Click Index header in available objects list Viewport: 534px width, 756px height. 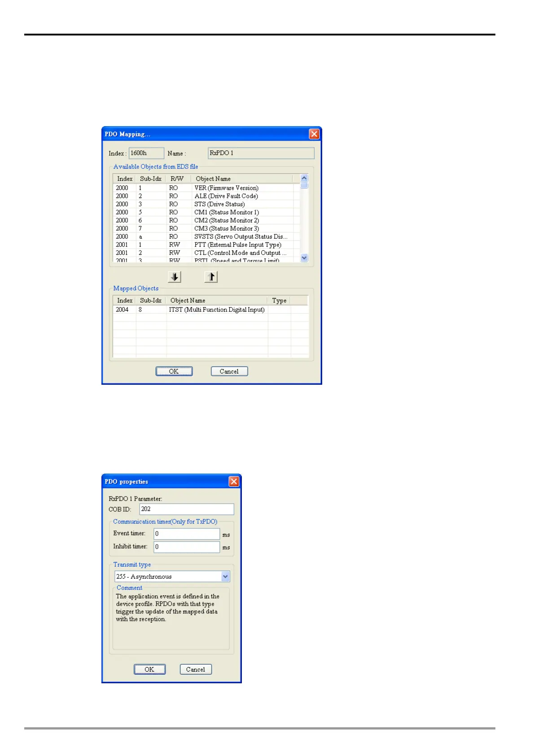click(x=124, y=178)
